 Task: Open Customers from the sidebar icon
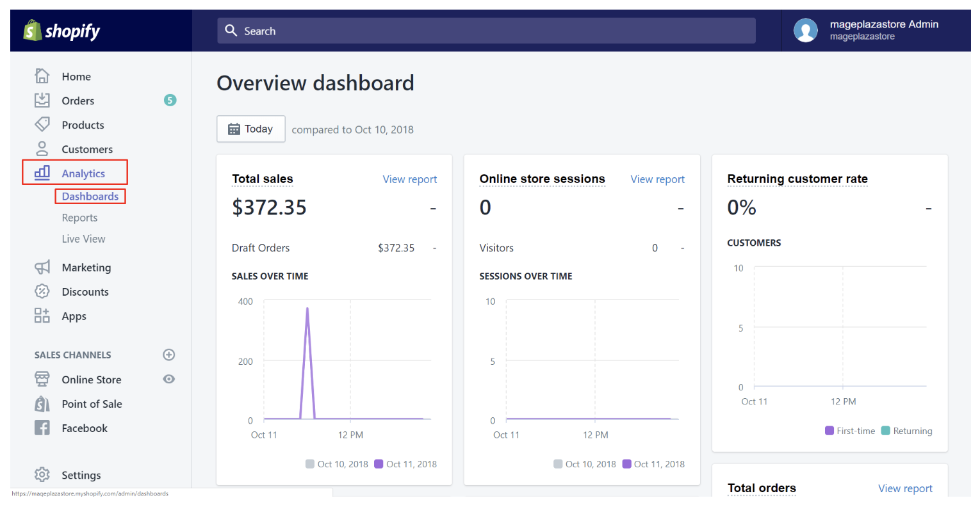coord(42,148)
